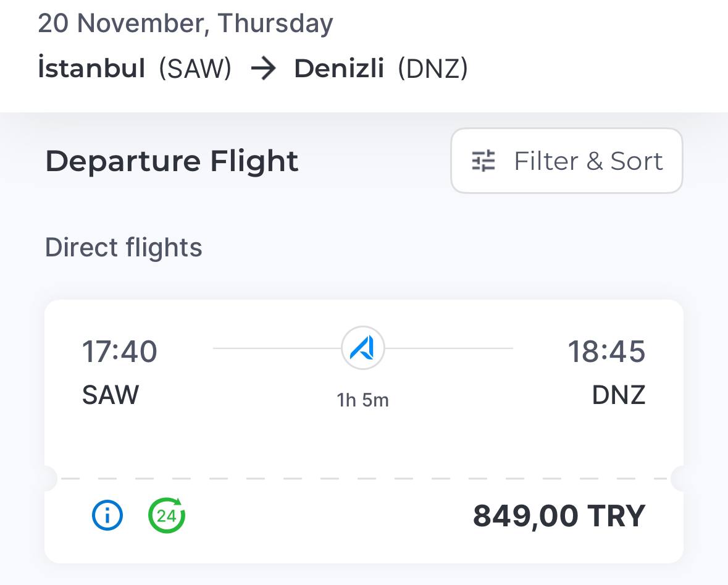The height and width of the screenshot is (585, 728).
Task: Click the (SAW) code in the route header
Action: pos(195,69)
